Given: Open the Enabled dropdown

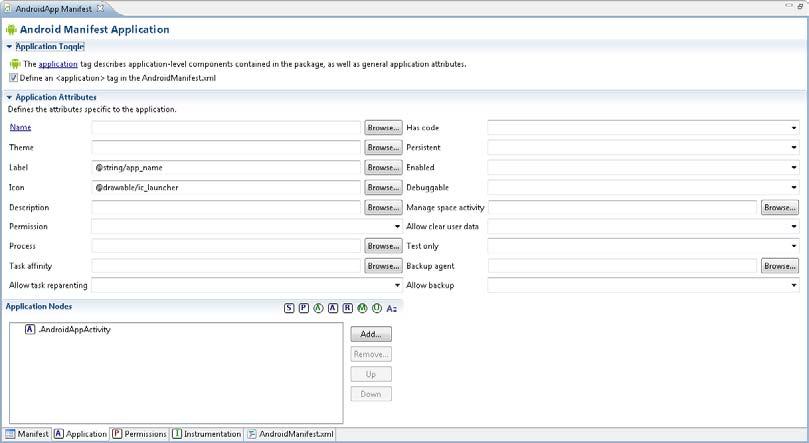Looking at the screenshot, I should [794, 168].
